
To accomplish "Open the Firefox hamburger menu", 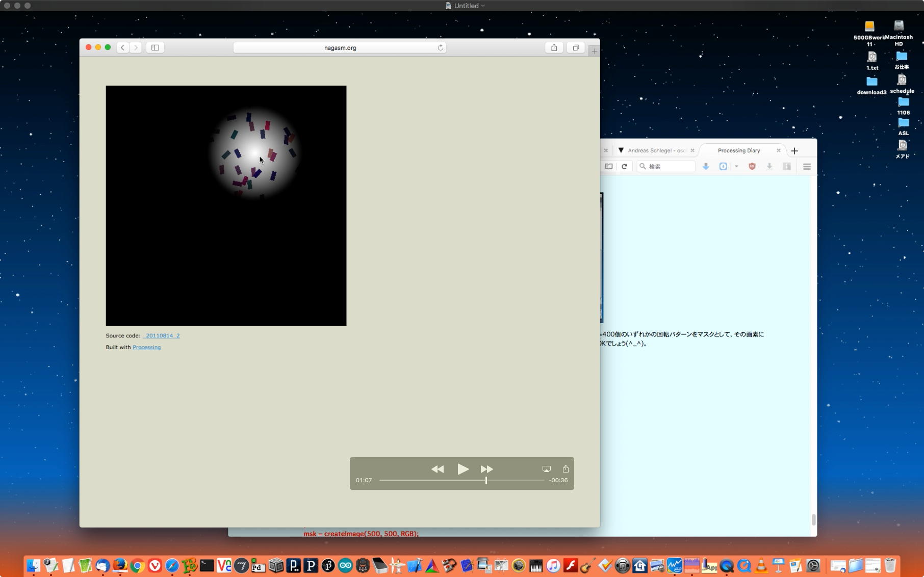I will click(x=807, y=166).
